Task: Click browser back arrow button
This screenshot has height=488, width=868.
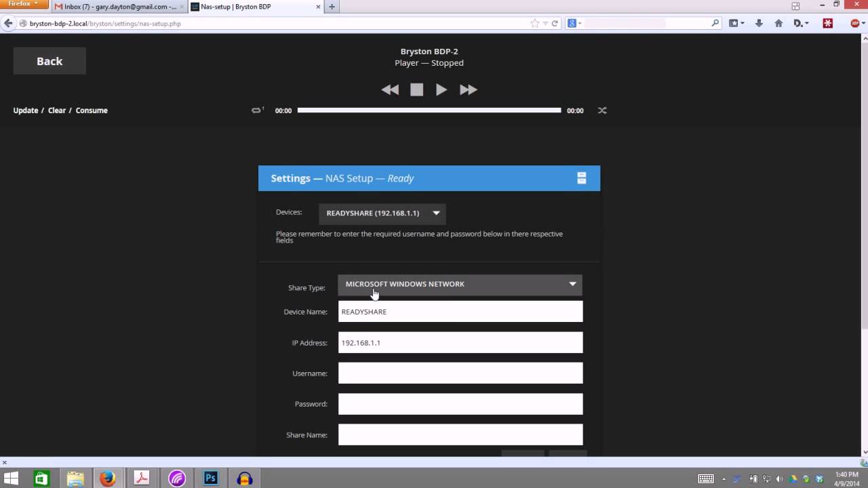Action: pyautogui.click(x=8, y=23)
